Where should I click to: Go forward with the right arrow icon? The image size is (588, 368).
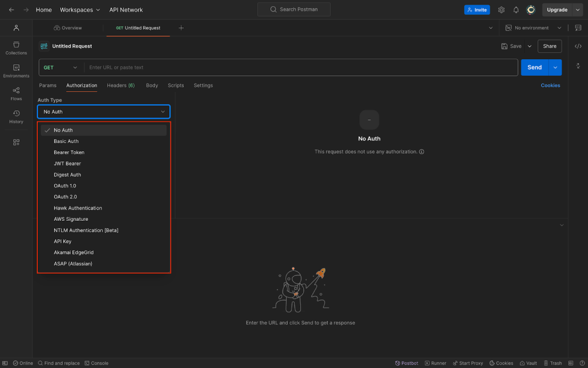[x=26, y=10]
